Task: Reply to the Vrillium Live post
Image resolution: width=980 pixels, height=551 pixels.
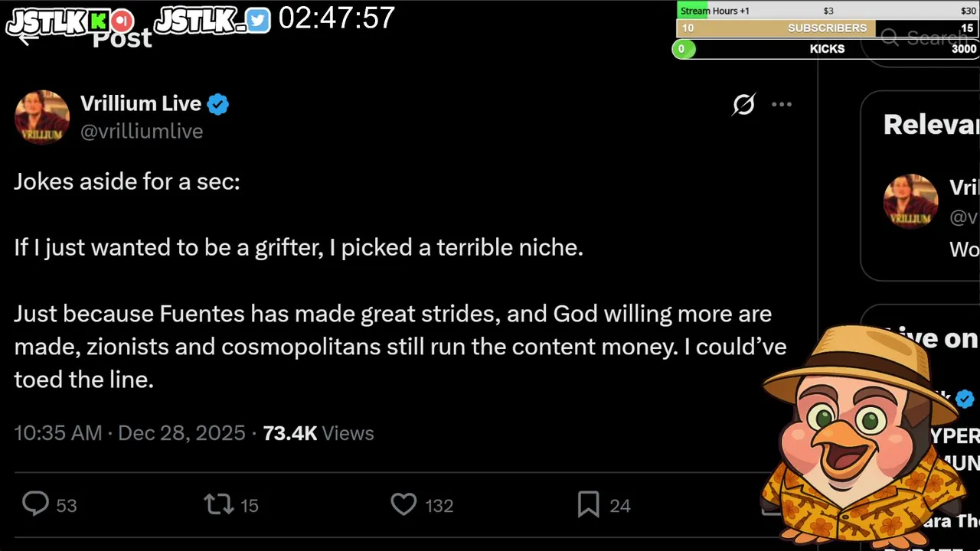Action: [35, 504]
